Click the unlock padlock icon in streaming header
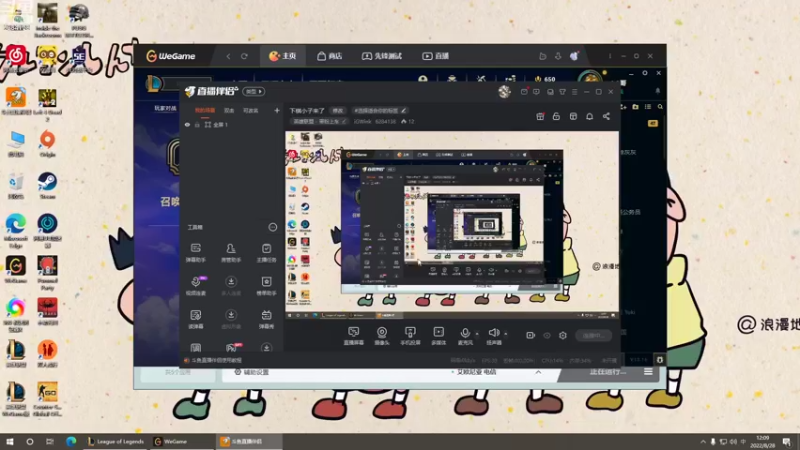This screenshot has width=800, height=450. [556, 116]
